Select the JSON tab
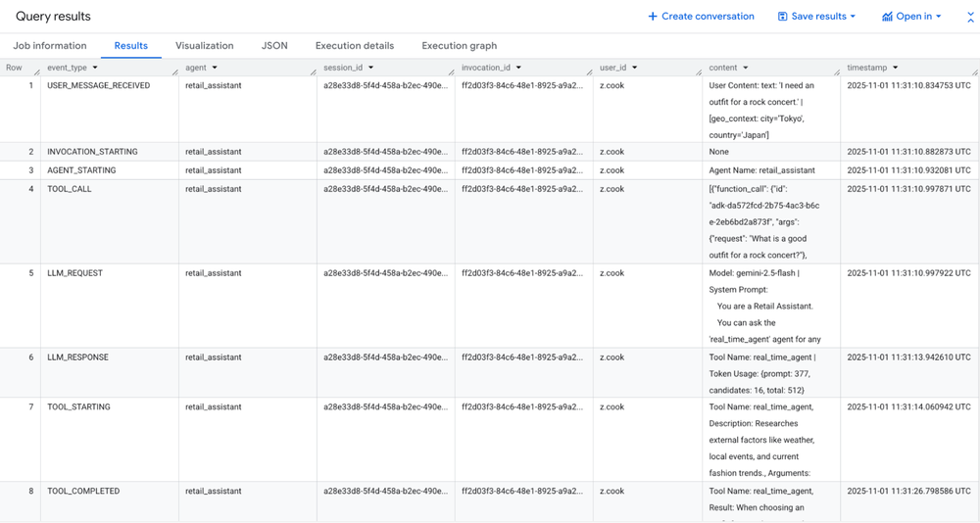This screenshot has height=523, width=980. [x=274, y=46]
